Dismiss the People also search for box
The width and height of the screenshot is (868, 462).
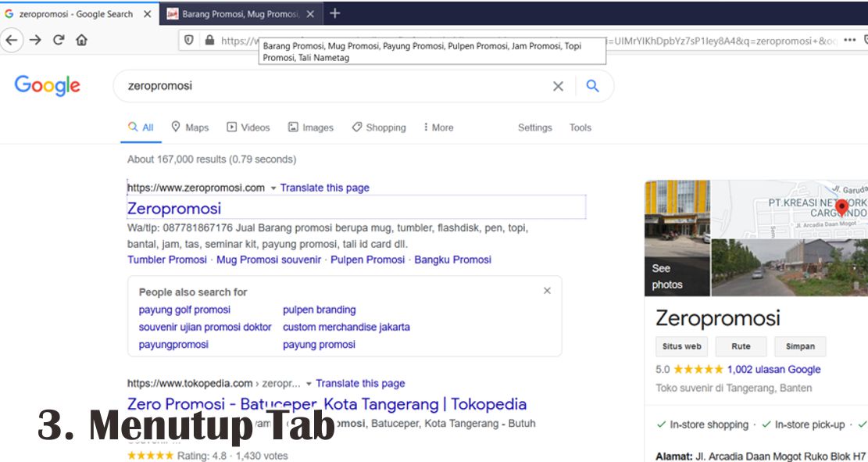click(x=547, y=291)
